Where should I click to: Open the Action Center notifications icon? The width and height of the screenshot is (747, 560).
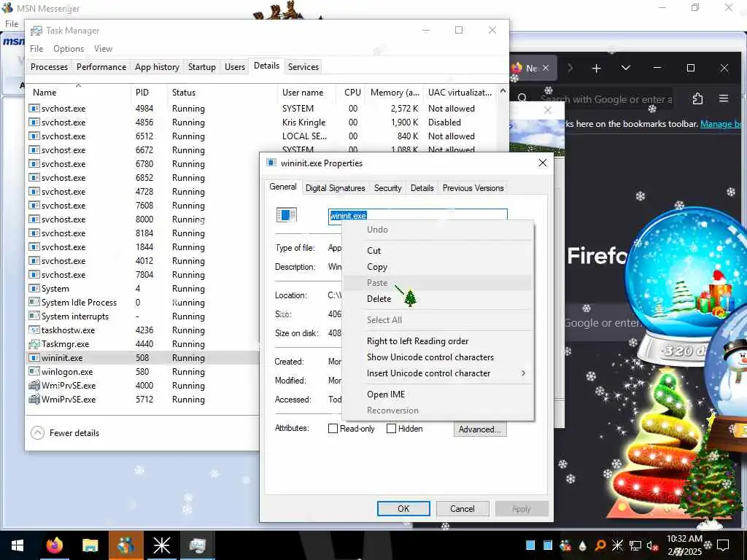pos(723,545)
